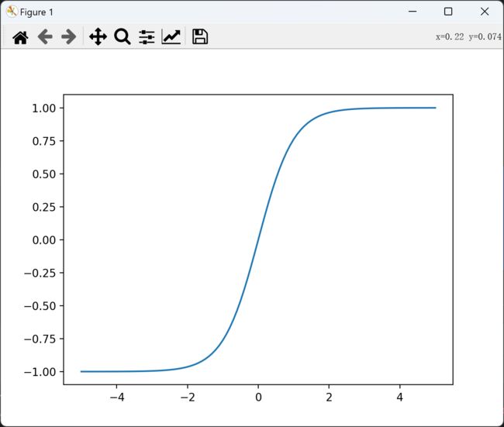This screenshot has width=504, height=427.
Task: Click the x-axis label −4
Action: point(116,398)
